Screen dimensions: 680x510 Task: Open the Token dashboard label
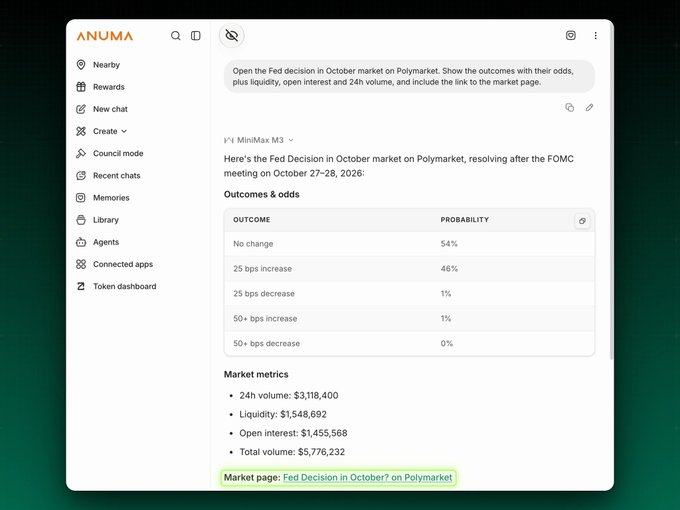[x=124, y=286]
